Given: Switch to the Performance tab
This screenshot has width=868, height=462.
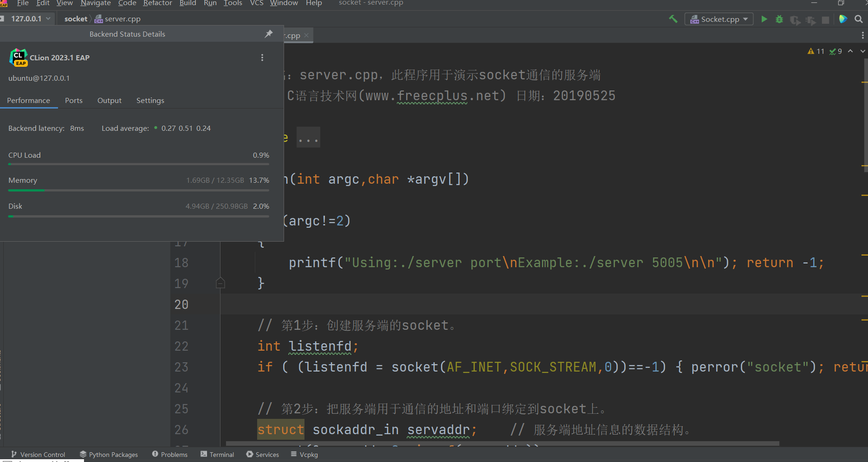Looking at the screenshot, I should (x=28, y=100).
